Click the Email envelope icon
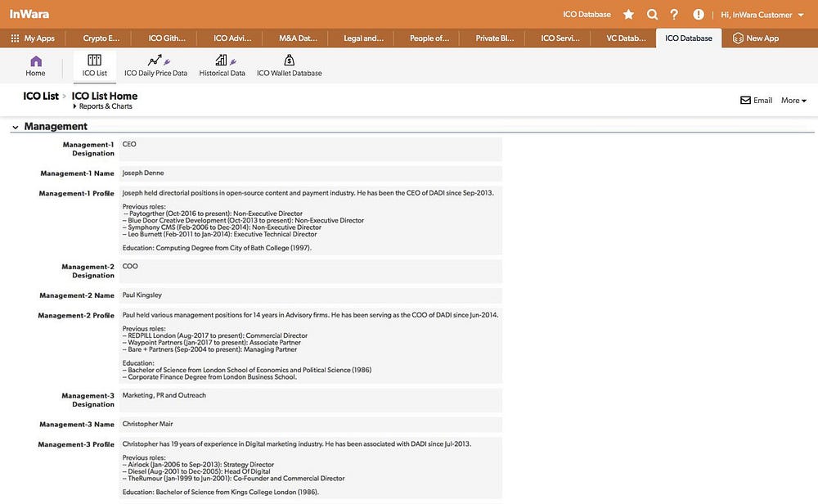The image size is (818, 504). [745, 100]
